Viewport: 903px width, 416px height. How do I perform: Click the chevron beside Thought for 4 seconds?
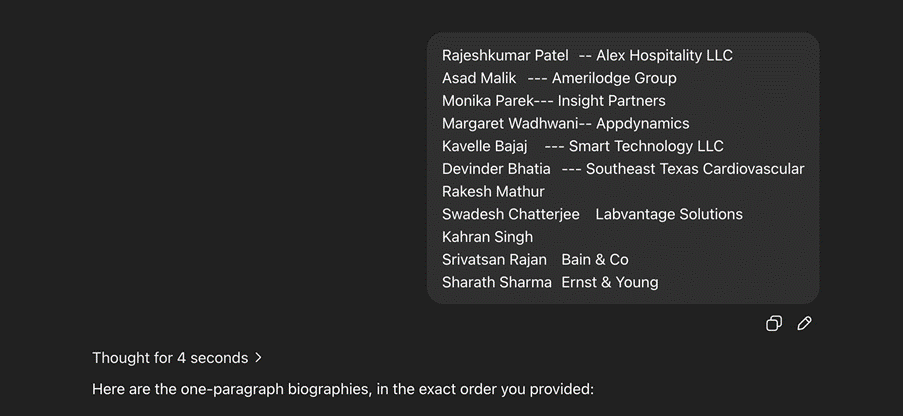[x=259, y=357]
